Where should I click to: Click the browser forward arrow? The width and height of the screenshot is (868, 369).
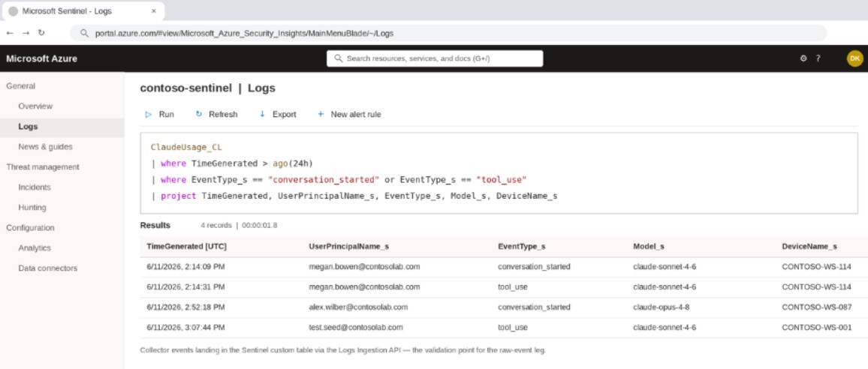[x=26, y=33]
